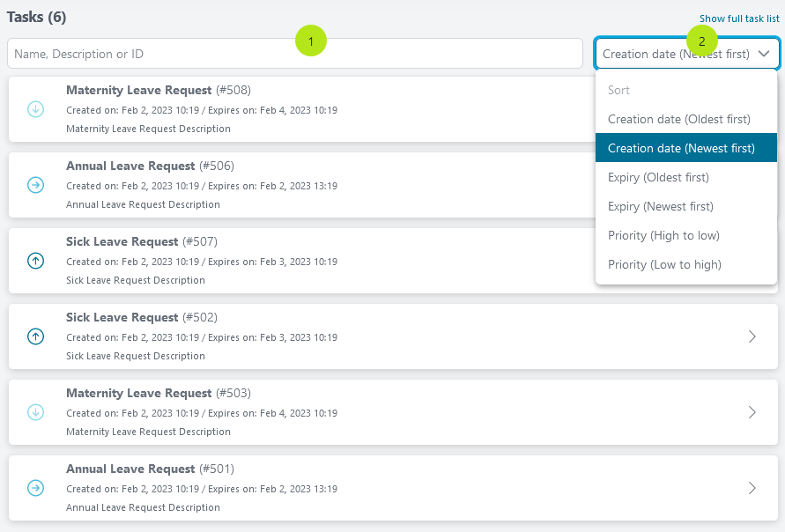The image size is (785, 532).
Task: Sort by Expiry (Oldest first)
Action: pyautogui.click(x=685, y=177)
